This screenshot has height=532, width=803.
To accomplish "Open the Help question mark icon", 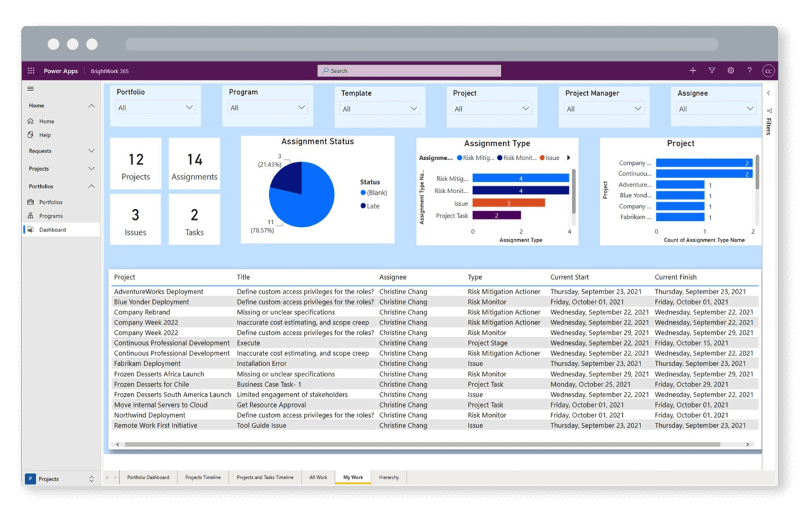I will point(749,70).
